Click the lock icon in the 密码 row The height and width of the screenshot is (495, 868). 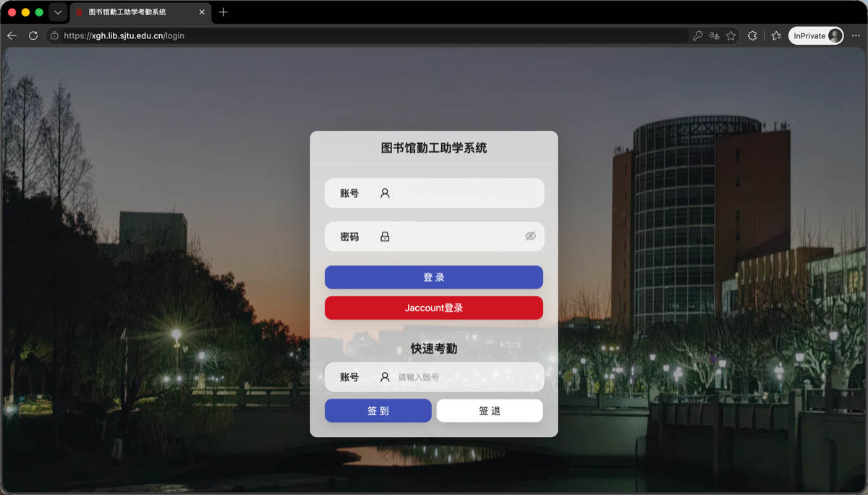coord(385,237)
